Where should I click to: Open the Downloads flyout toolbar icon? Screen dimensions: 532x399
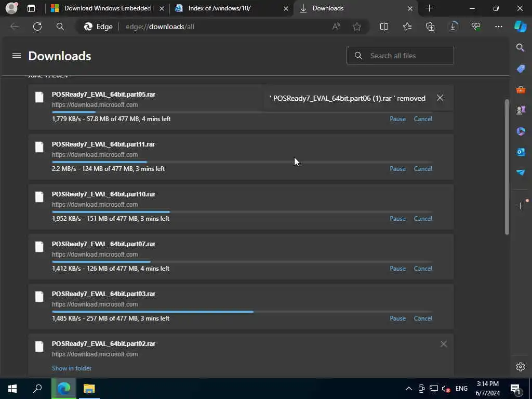[453, 26]
